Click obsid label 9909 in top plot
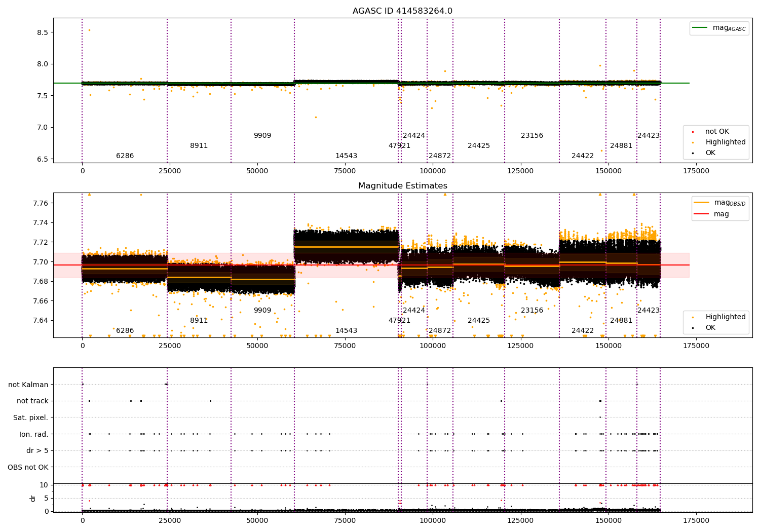 tap(262, 136)
